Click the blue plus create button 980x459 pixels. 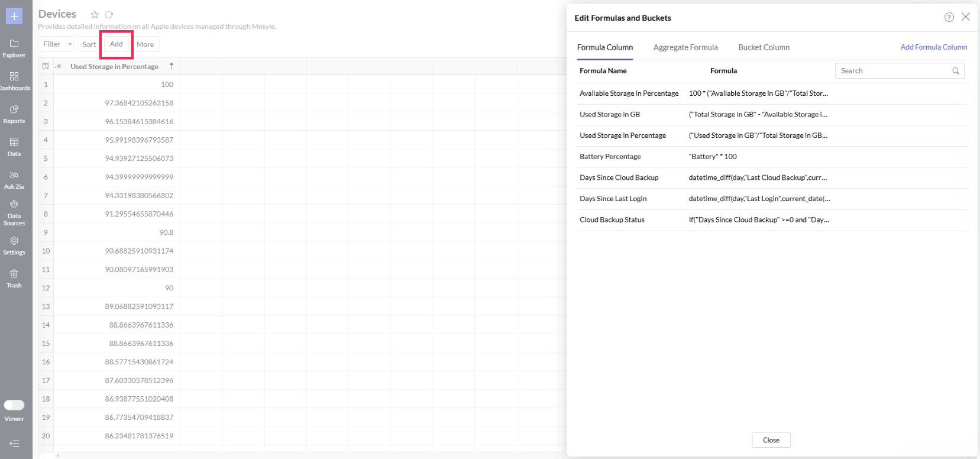tap(14, 16)
